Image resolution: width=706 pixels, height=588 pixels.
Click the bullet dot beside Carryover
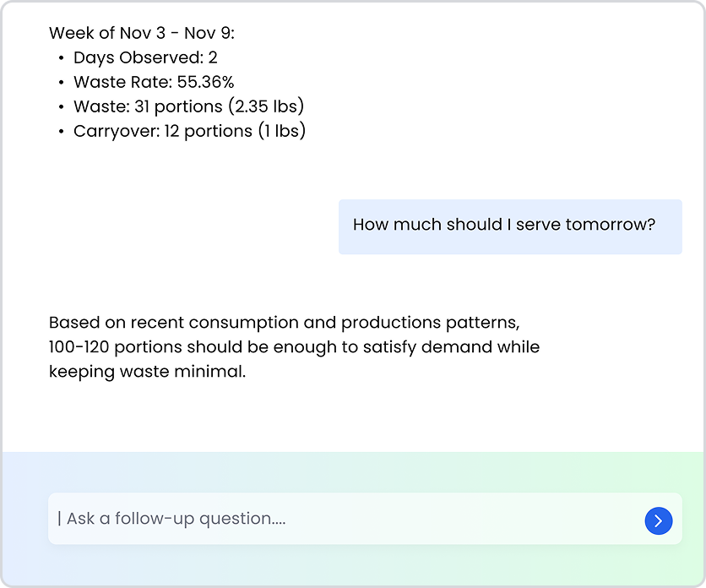coord(62,132)
